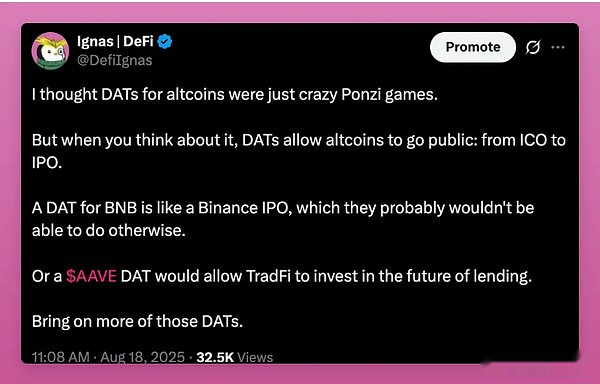Click the line starting A DAT for BNB
Image resolution: width=600 pixels, height=384 pixels.
coord(283,208)
